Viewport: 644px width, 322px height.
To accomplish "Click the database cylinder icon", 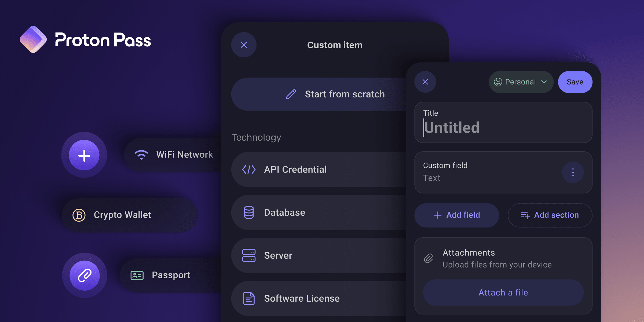I will pyautogui.click(x=249, y=213).
